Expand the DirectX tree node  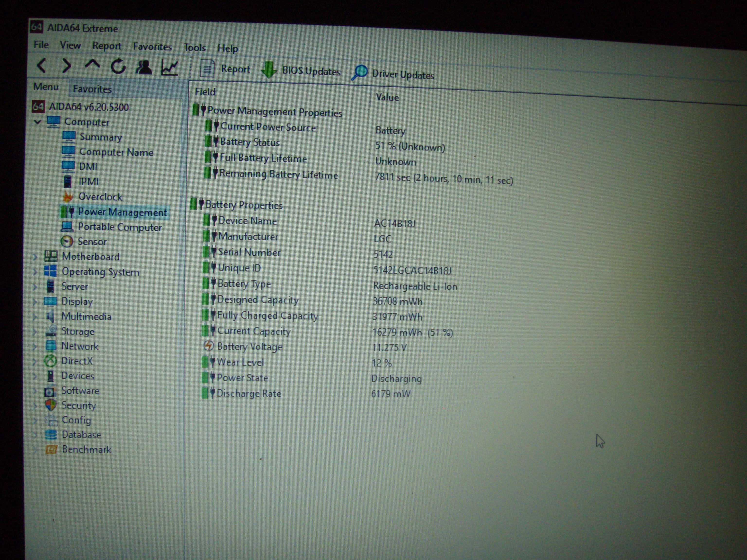click(35, 361)
